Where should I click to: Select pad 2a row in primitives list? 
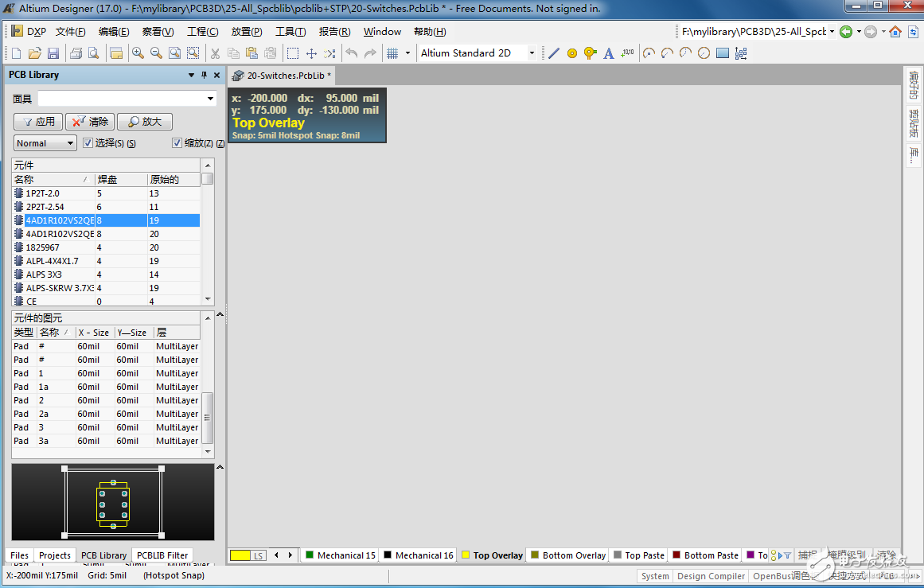point(106,414)
